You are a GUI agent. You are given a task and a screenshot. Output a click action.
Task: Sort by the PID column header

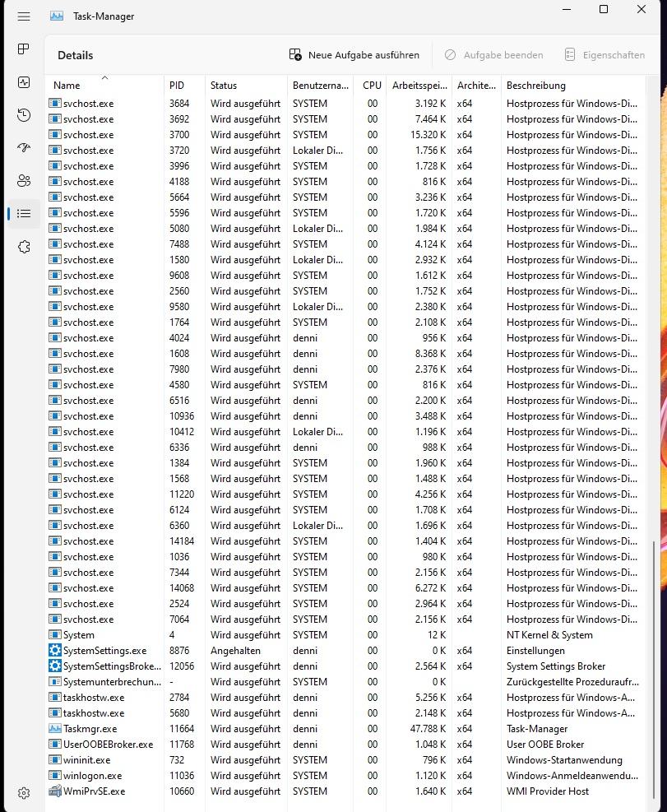coord(184,86)
